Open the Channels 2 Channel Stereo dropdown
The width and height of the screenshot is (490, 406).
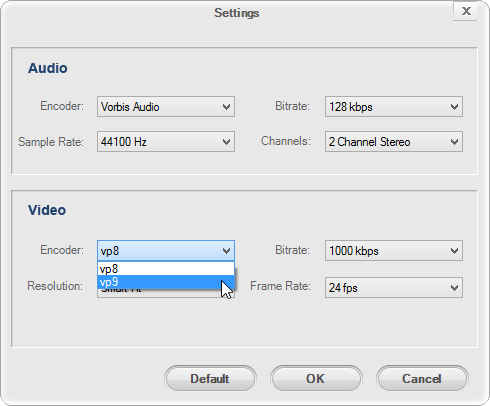pyautogui.click(x=394, y=142)
